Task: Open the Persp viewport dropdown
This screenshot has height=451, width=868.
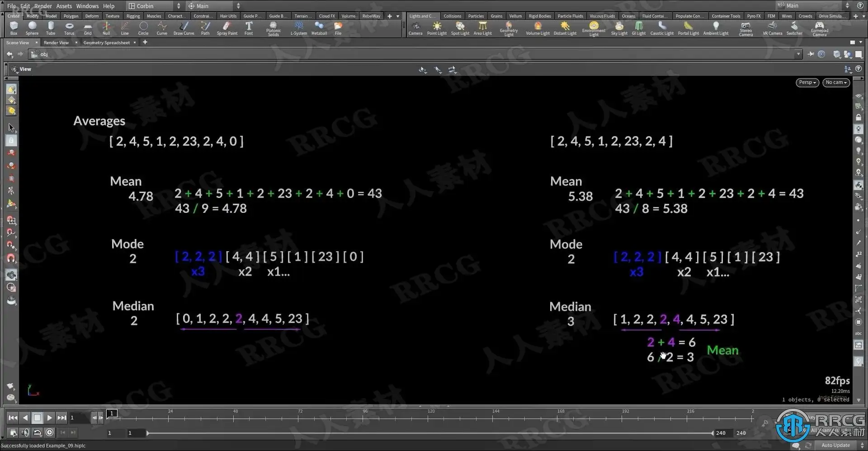Action: (807, 82)
